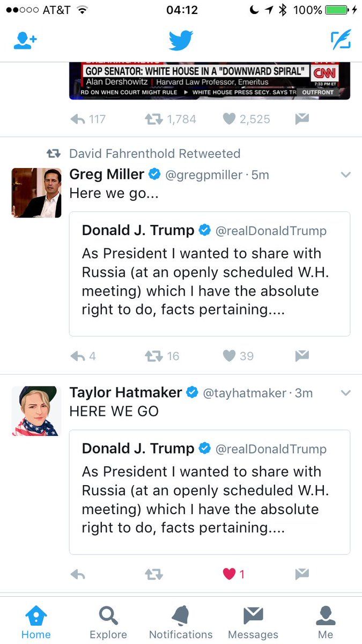362x644 pixels.
Task: Open quoted Trump tweet in Greg Miller's post
Action: click(210, 274)
